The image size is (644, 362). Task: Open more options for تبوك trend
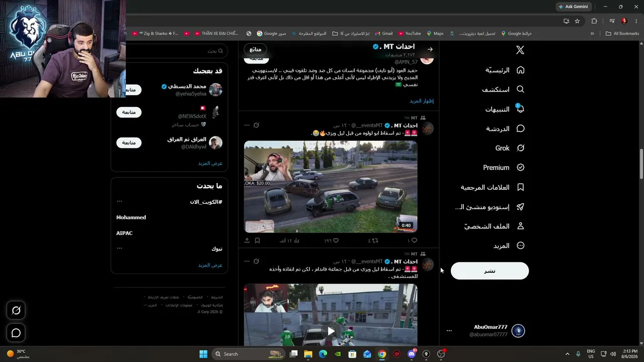click(119, 248)
